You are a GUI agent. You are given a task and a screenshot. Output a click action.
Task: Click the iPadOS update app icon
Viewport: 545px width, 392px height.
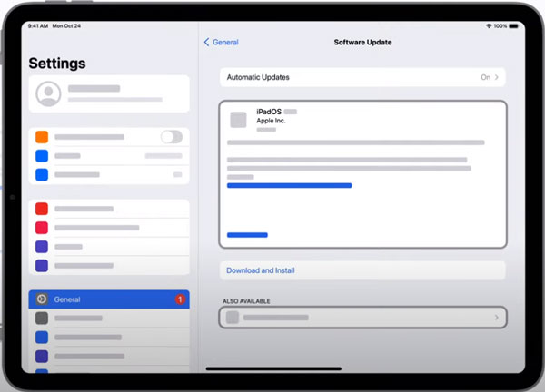[238, 120]
